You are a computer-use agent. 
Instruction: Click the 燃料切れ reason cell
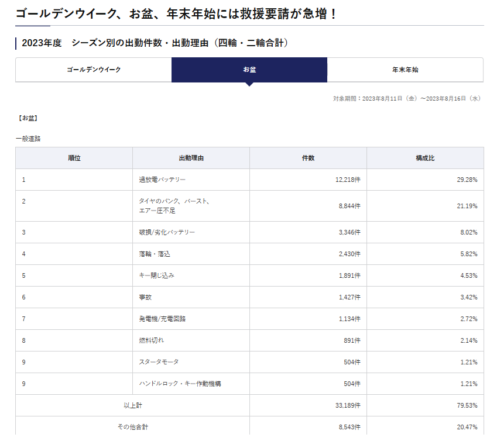151,340
